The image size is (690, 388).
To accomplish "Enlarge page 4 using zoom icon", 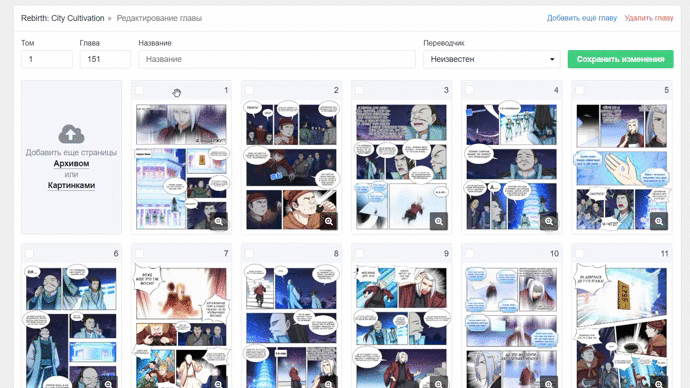I will click(549, 221).
